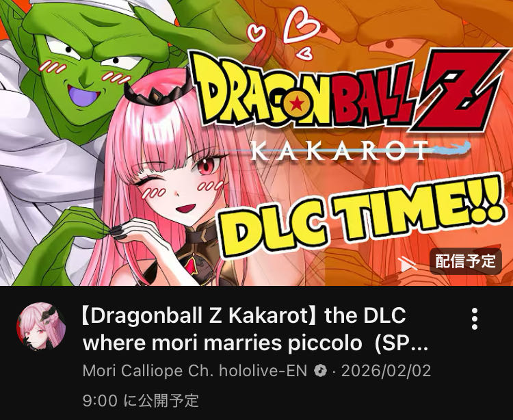
Task: Tap the Mori Calliope channel avatar
Action: click(x=41, y=326)
